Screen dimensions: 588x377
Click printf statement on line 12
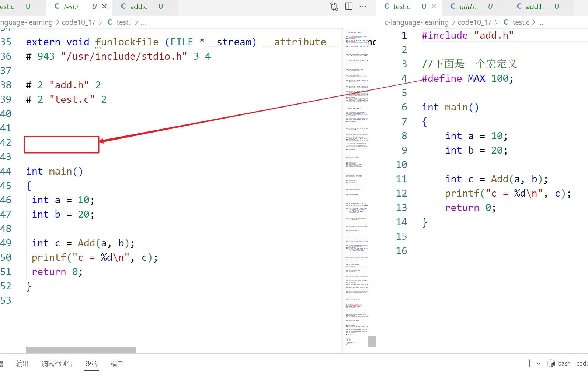click(x=508, y=193)
